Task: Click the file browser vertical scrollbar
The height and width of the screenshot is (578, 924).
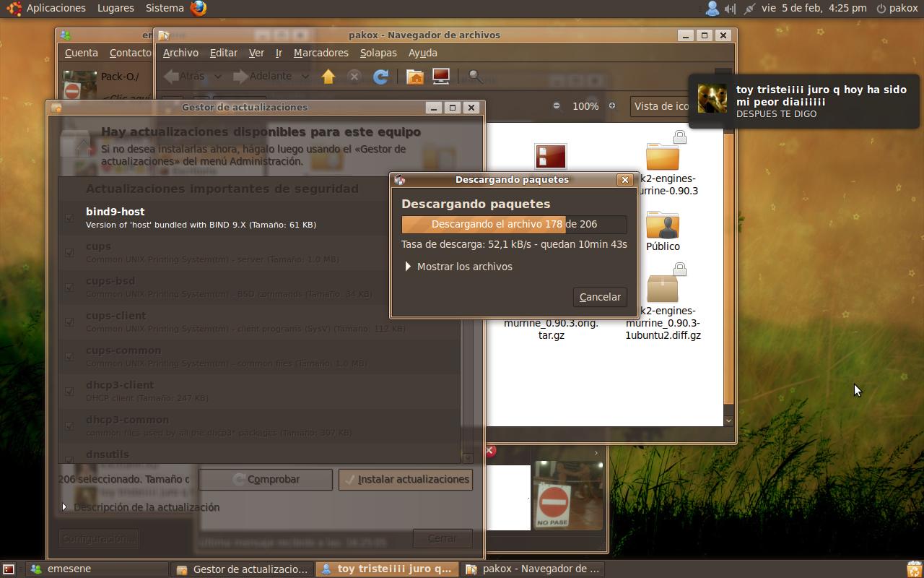Action: coord(728,267)
